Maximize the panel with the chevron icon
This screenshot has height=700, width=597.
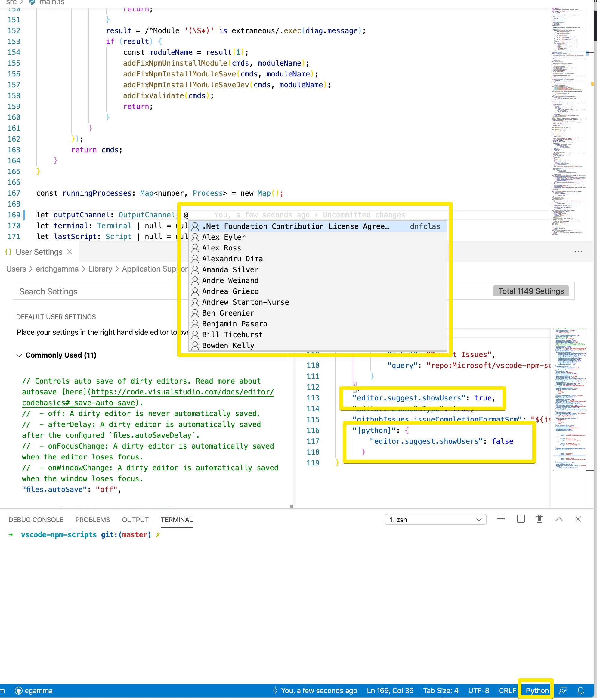coord(559,519)
